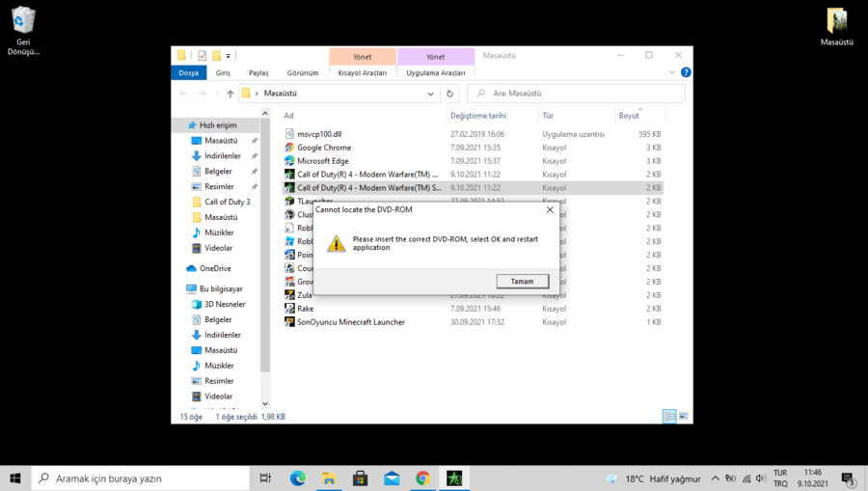The height and width of the screenshot is (491, 868).
Task: Open the Windows Start menu
Action: (x=15, y=478)
